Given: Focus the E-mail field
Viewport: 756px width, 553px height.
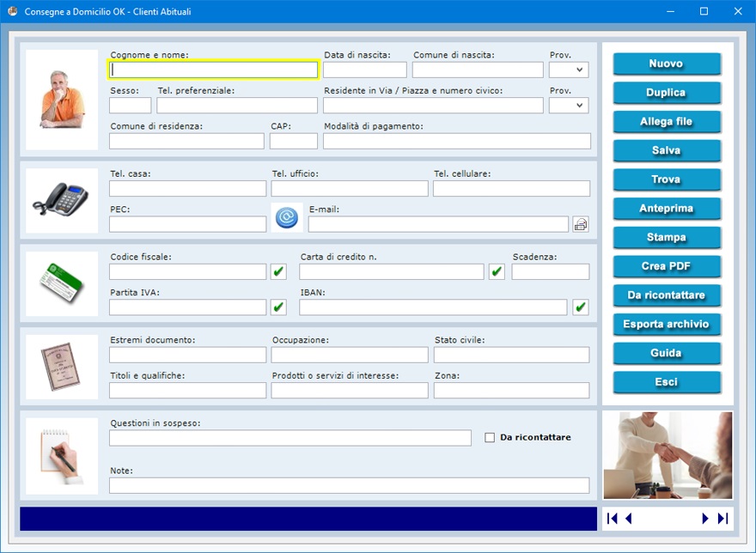Looking at the screenshot, I should click(x=438, y=224).
